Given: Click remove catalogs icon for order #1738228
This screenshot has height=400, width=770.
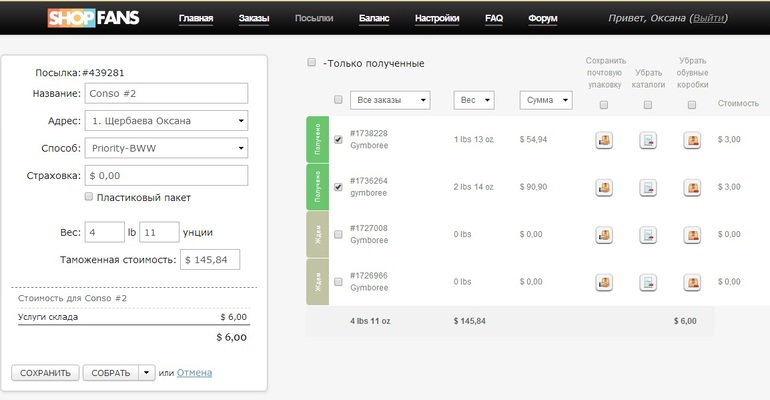Looking at the screenshot, I should 648,140.
